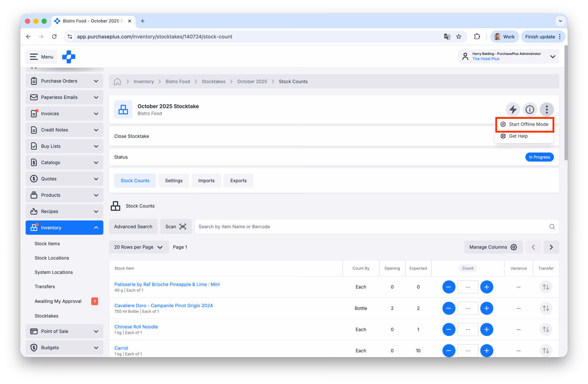Screen dimensions: 588x384
Task: Collapse the Inventory sidebar section
Action: tap(64, 228)
